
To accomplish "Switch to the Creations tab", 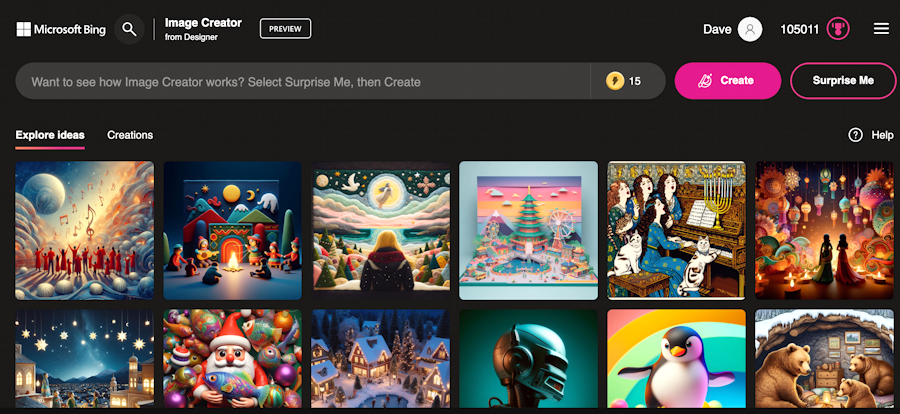I will point(130,135).
